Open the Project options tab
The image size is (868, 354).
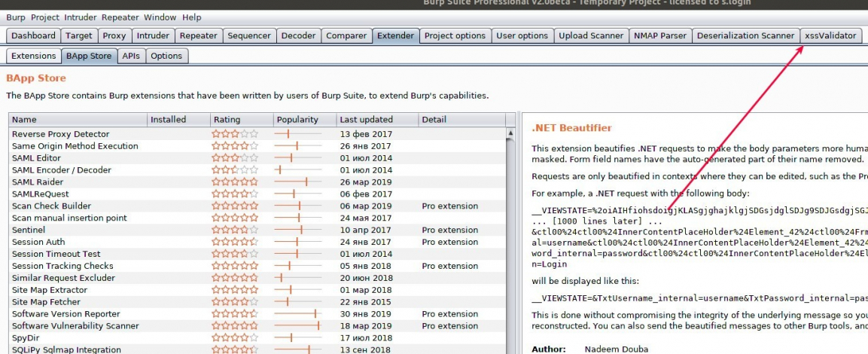click(x=455, y=35)
